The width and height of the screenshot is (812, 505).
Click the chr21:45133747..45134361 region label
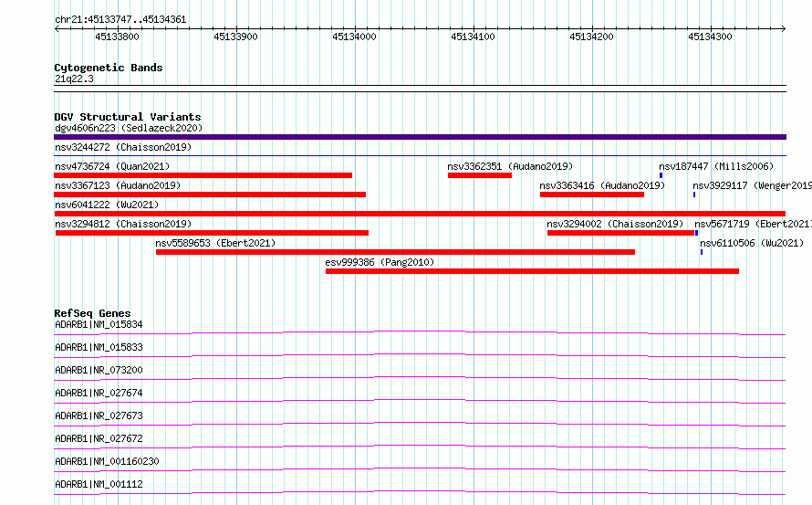120,20
